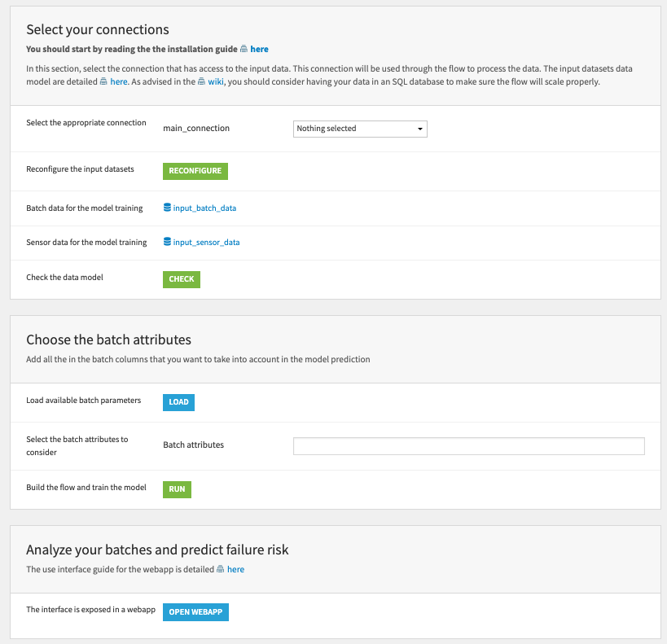This screenshot has height=644, width=667.
Task: Click RUN to build the flow
Action: (x=176, y=489)
